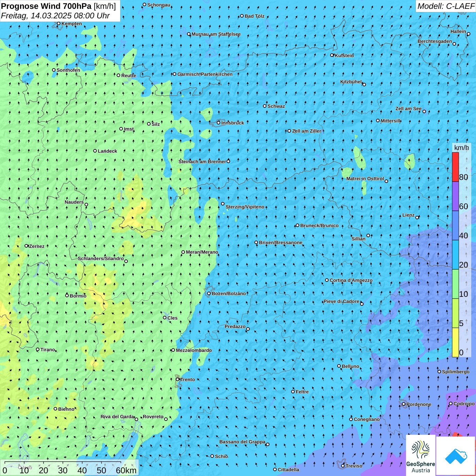Viewport: 476px width, 476px height.
Task: Select the Meran/Merano city label
Action: (202, 252)
